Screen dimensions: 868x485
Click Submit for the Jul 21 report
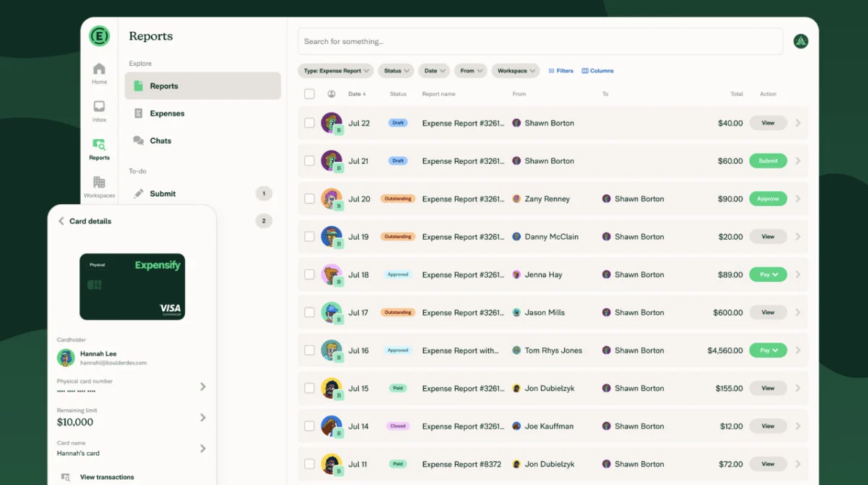[x=768, y=160]
